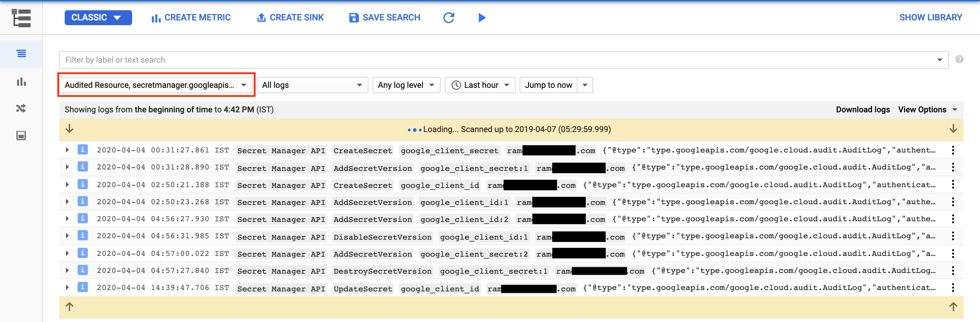The image size is (980, 322).
Task: Select the logs viewer icon in sidebar
Action: coord(21,53)
